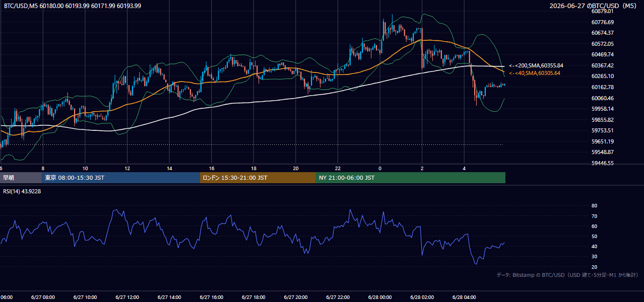The image size is (644, 302).
Task: Click the 6/27 12:00 time label
Action: tap(127, 297)
